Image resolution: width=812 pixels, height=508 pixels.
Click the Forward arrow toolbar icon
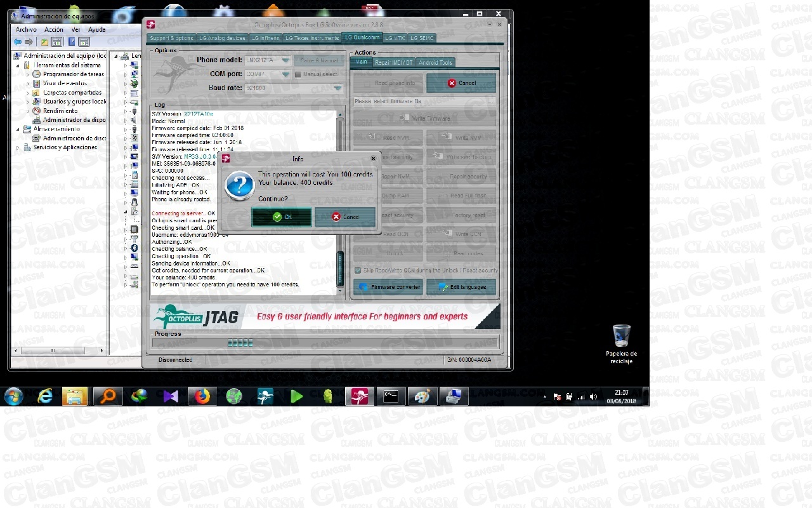tap(29, 42)
